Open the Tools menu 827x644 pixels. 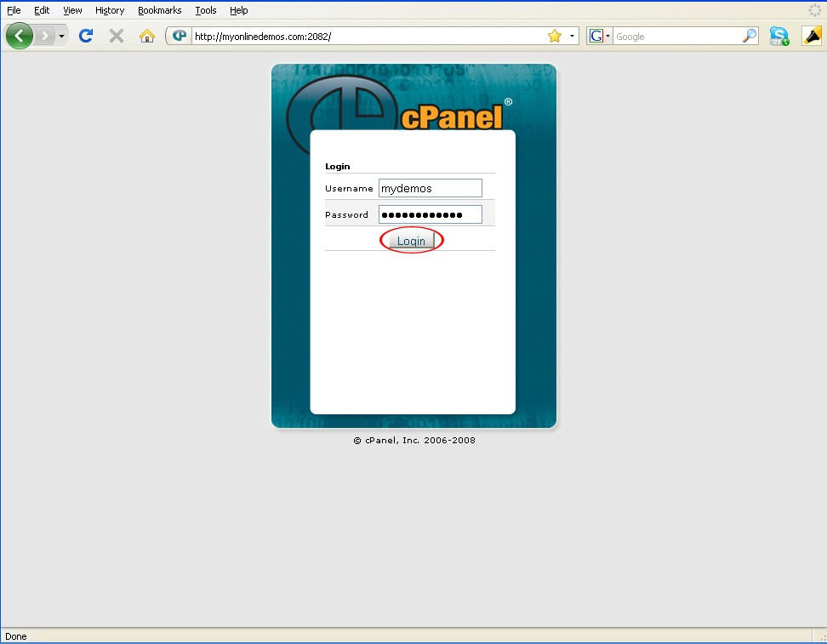coord(206,10)
